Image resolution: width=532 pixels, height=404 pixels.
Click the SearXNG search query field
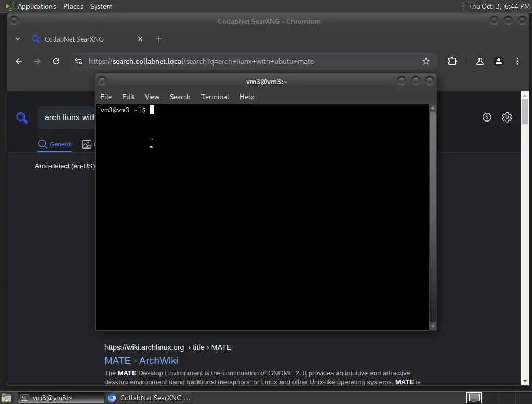[x=66, y=118]
